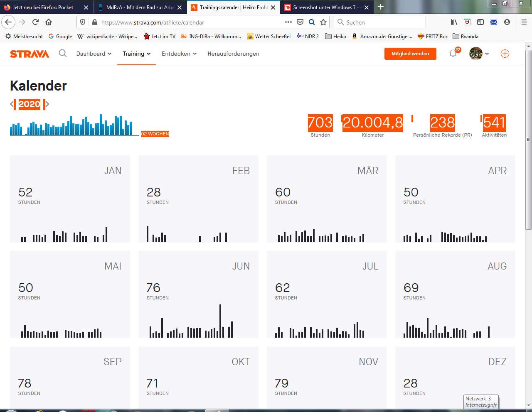Viewport: 532px width, 412px height.
Task: Expand the Training dropdown menu
Action: tap(136, 54)
